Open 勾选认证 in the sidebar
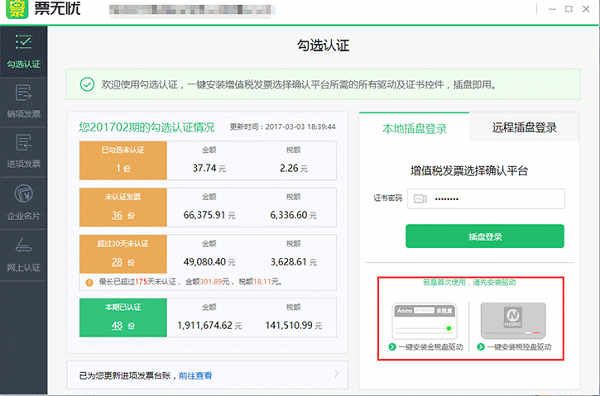 pyautogui.click(x=24, y=51)
